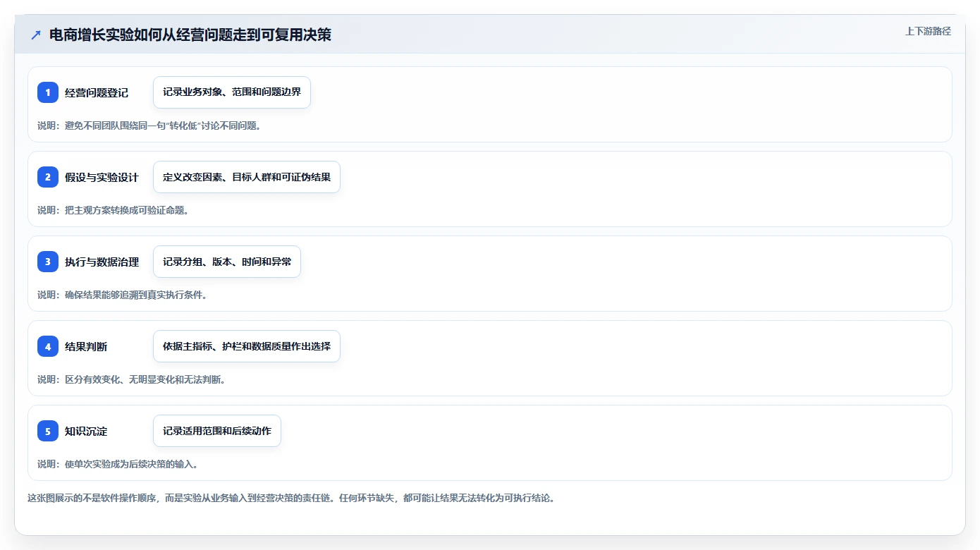The height and width of the screenshot is (550, 980).
Task: Select the 知识沉淀 step label
Action: coord(86,431)
